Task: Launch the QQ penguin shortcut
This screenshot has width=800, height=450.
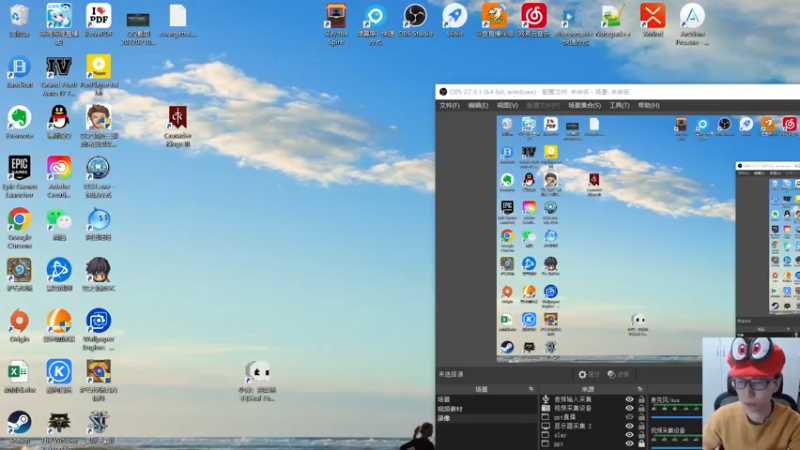Action: (x=59, y=122)
